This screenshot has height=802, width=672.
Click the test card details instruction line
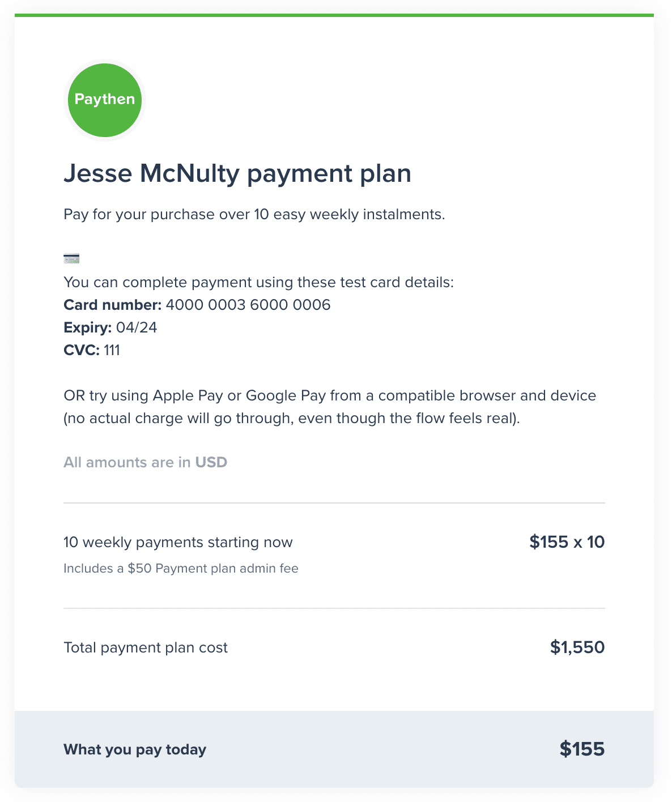(259, 282)
